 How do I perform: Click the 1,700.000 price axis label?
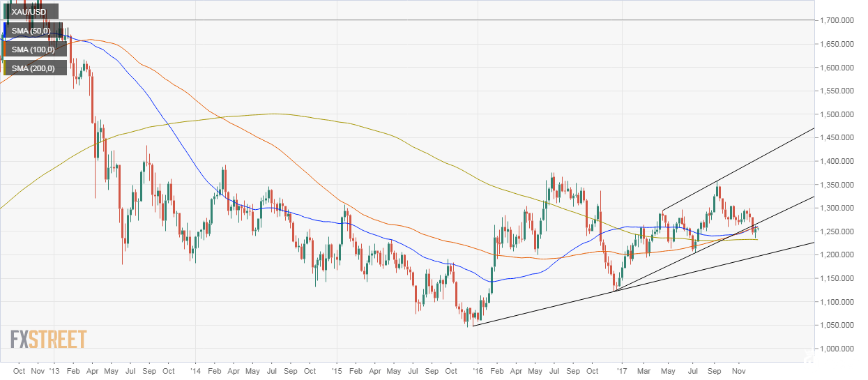[x=839, y=20]
